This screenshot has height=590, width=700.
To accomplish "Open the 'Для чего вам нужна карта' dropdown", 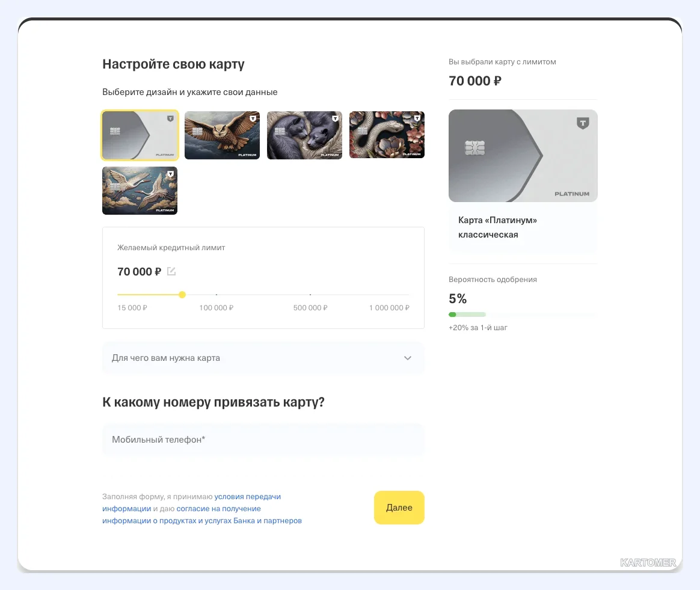I will [x=263, y=358].
